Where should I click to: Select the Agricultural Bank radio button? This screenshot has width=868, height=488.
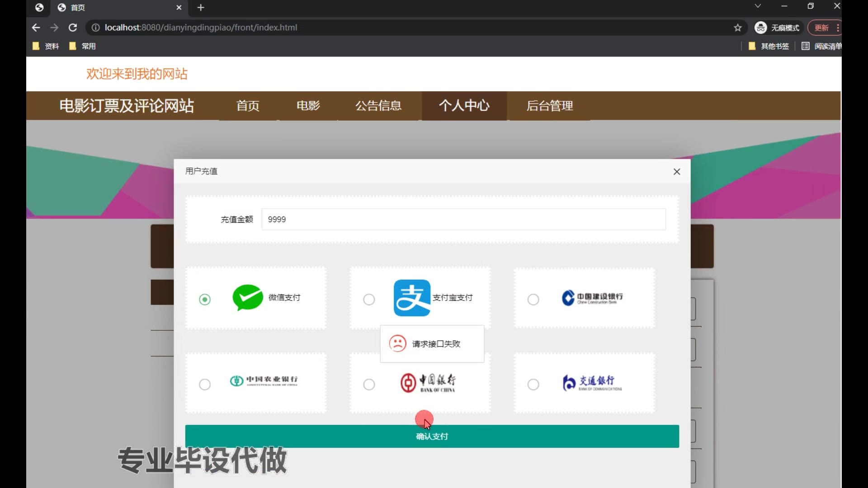(205, 385)
